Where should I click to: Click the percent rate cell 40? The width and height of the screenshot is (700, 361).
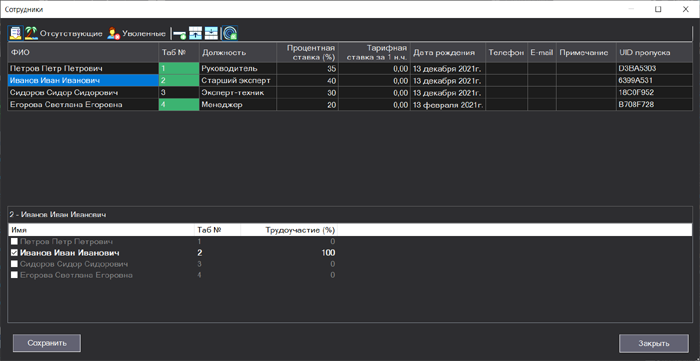(x=307, y=80)
